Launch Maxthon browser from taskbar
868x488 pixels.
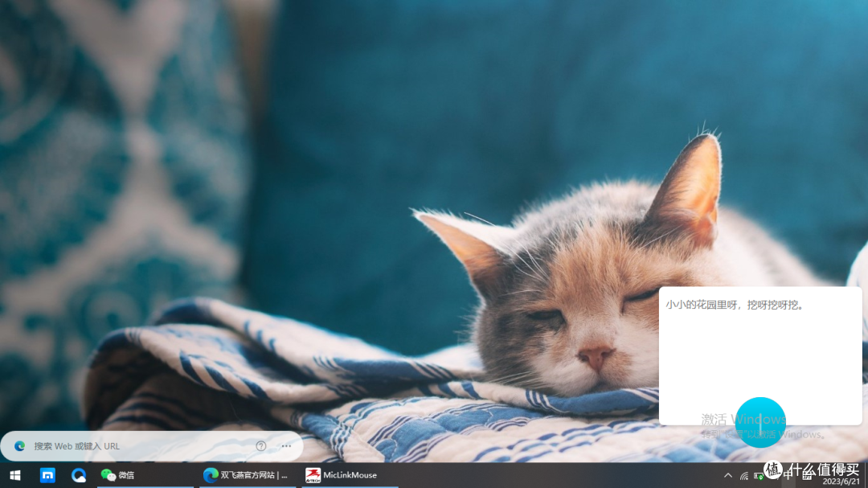click(47, 475)
